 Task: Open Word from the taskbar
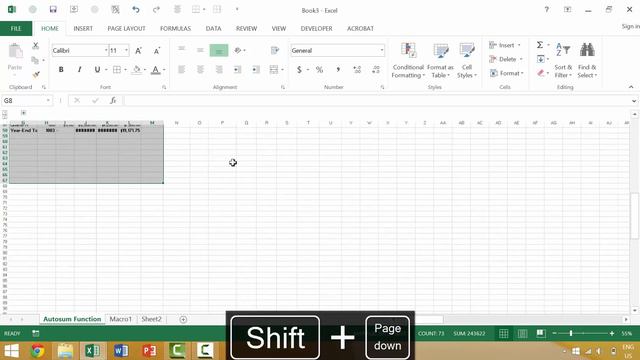pyautogui.click(x=121, y=351)
